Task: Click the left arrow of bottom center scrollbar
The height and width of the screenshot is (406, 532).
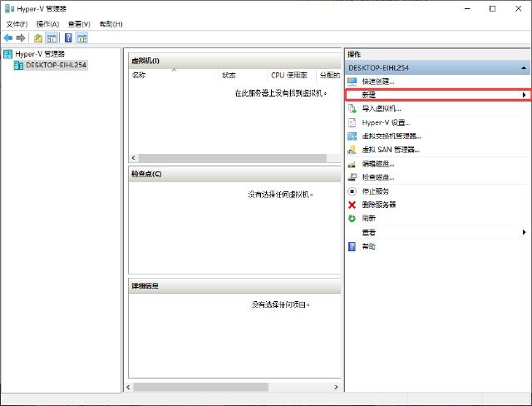Action: pos(128,387)
